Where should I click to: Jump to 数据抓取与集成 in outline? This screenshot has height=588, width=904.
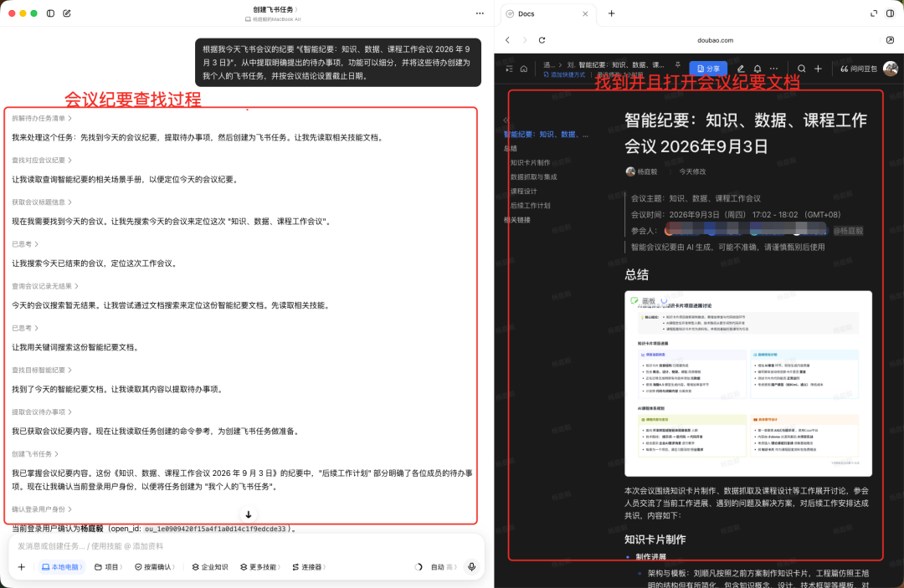point(533,177)
